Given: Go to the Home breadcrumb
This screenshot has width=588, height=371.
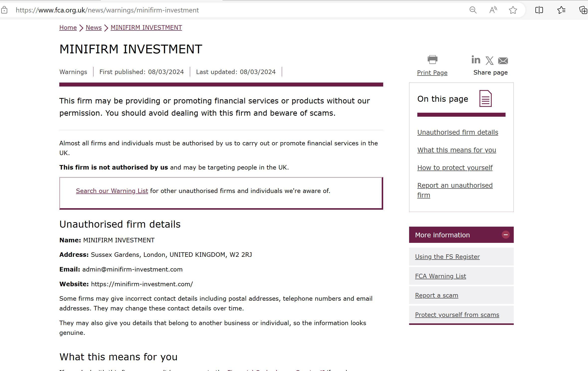Looking at the screenshot, I should click(x=68, y=27).
